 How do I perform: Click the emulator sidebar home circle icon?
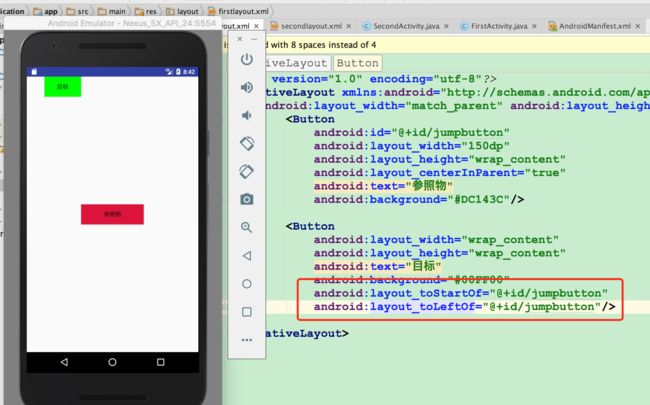[x=247, y=284]
